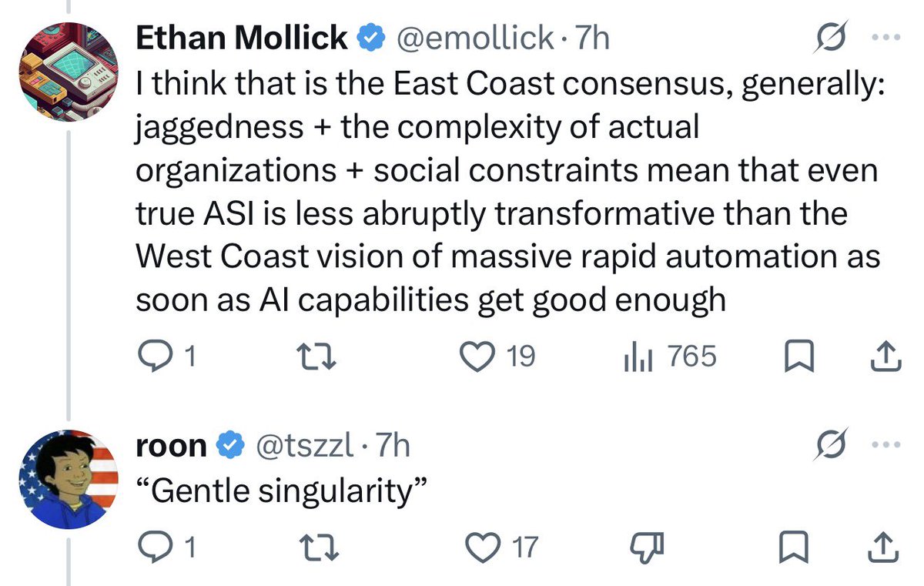Image resolution: width=924 pixels, height=586 pixels.
Task: Open roon's avatar
Action: 68,479
